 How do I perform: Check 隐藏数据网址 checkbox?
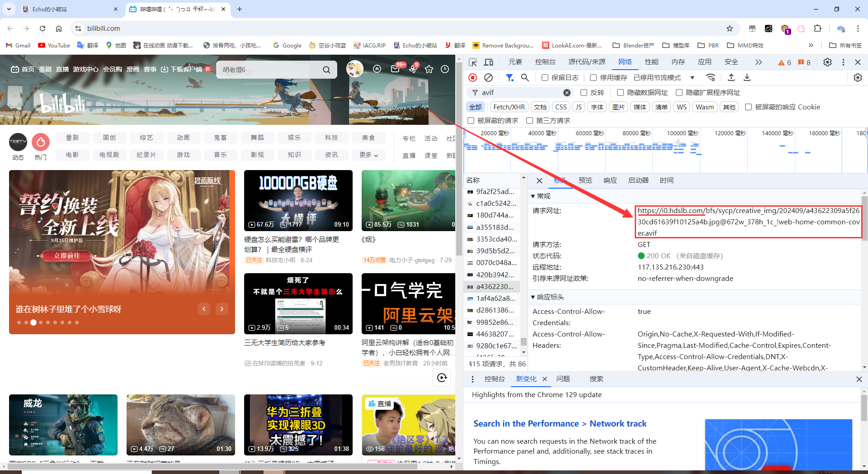[620, 92]
